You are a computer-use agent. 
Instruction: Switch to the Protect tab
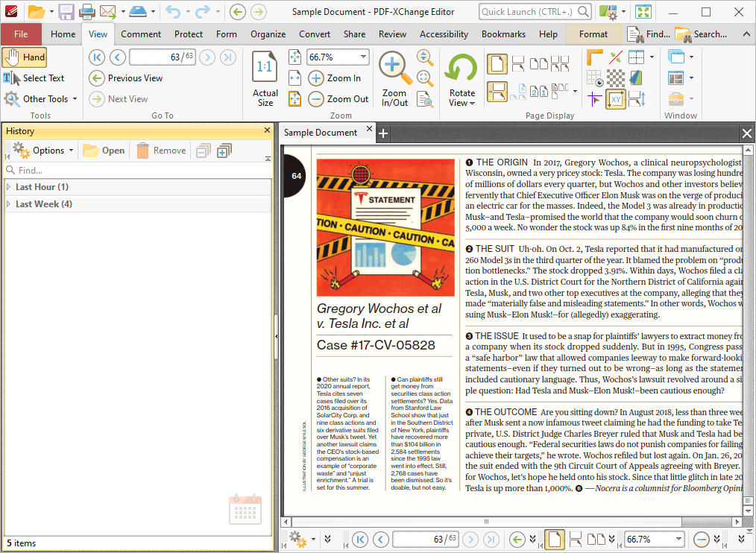(x=189, y=34)
